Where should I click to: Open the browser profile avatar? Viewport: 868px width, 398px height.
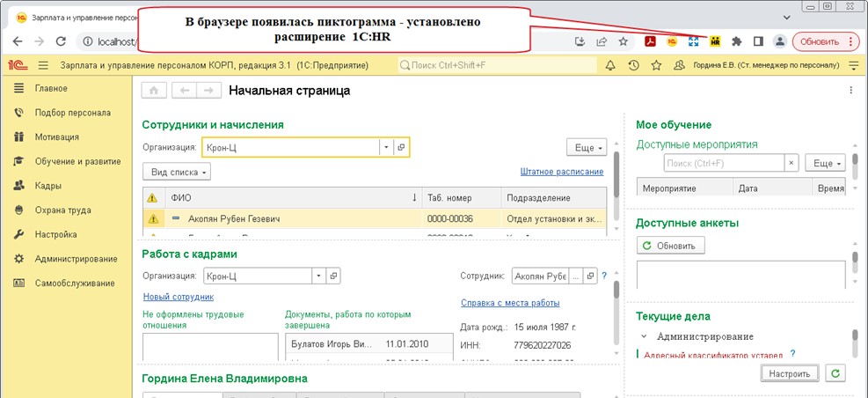coord(779,41)
